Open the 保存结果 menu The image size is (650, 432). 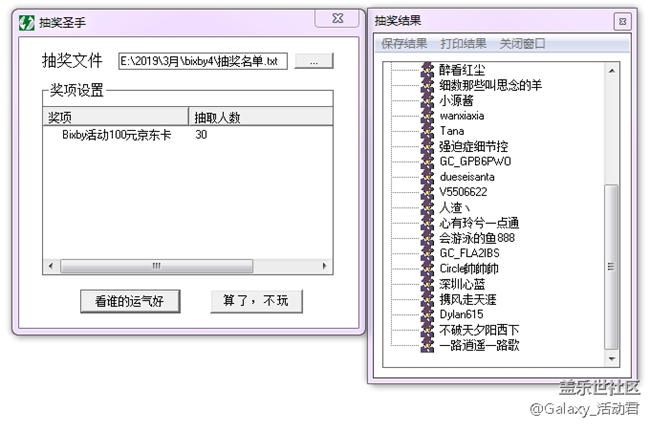click(x=404, y=44)
